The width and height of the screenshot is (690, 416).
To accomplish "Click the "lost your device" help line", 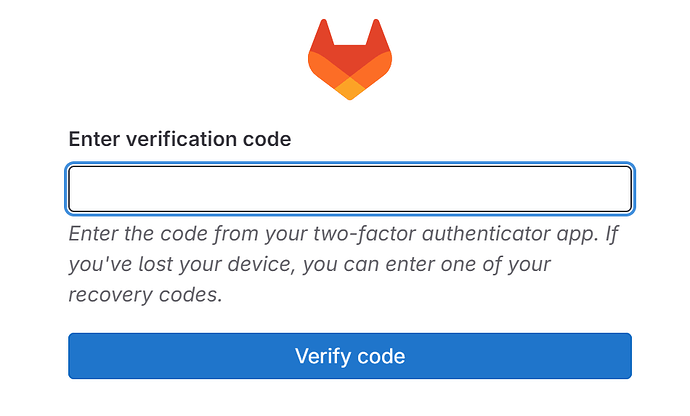I will tap(309, 265).
